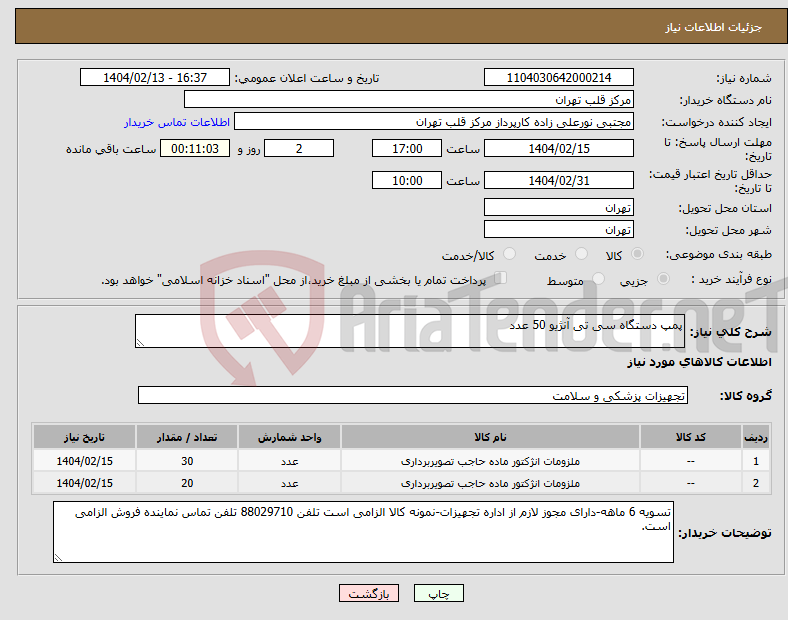788x620 pixels.
Task: Click the توضیحات خریدار label
Action: pyautogui.click(x=725, y=533)
